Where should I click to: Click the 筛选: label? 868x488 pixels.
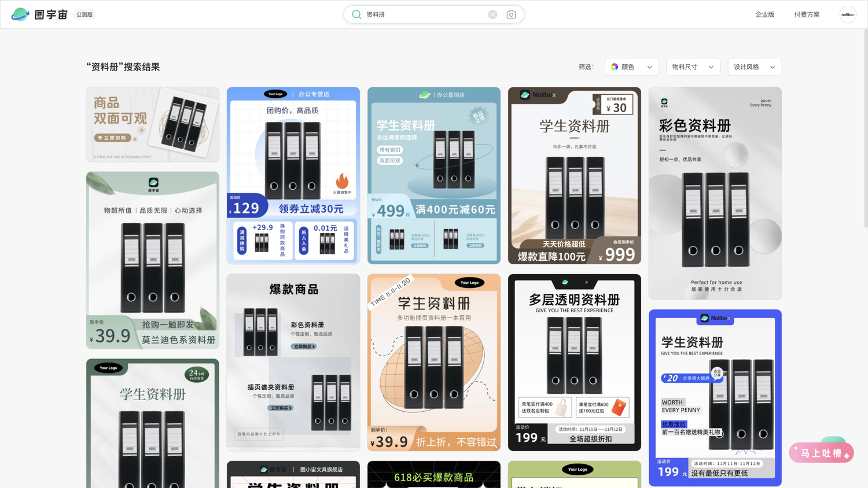point(586,67)
